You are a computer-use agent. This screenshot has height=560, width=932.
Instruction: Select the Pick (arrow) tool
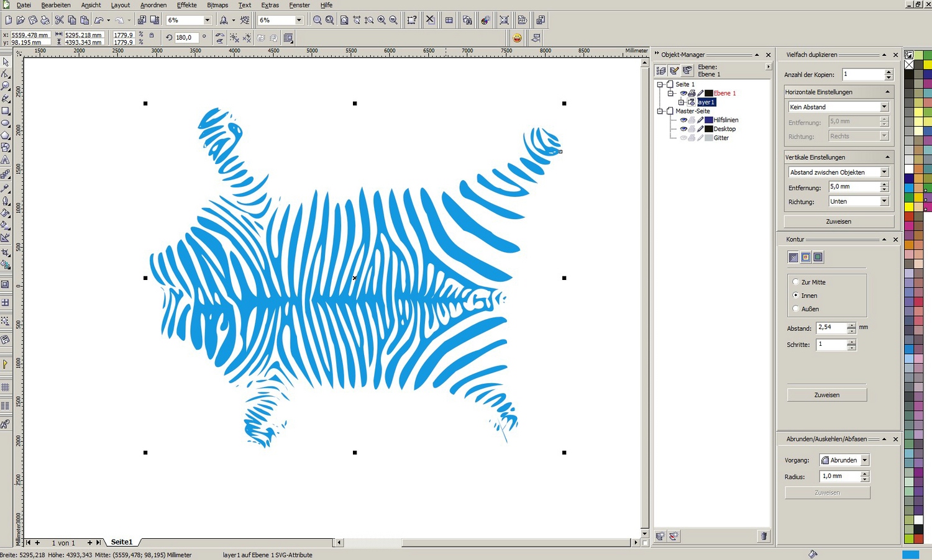coord(6,62)
